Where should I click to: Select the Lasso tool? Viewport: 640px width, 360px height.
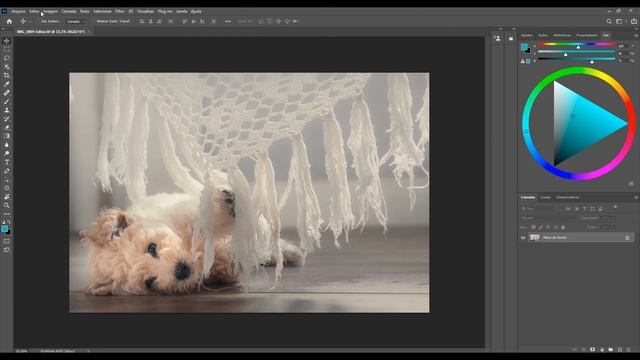pyautogui.click(x=7, y=58)
